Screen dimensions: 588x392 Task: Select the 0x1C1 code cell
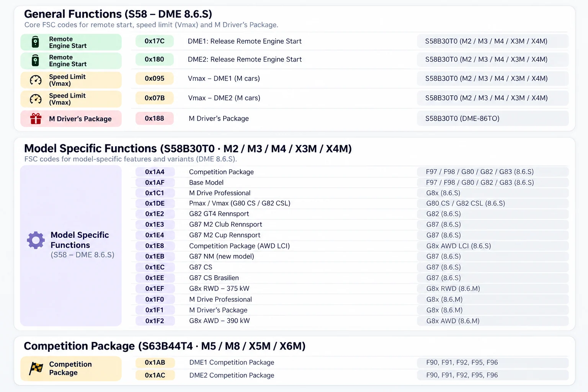click(x=155, y=193)
